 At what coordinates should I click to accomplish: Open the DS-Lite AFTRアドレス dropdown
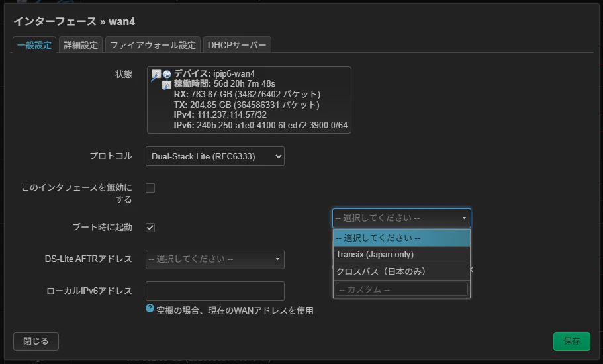point(215,259)
